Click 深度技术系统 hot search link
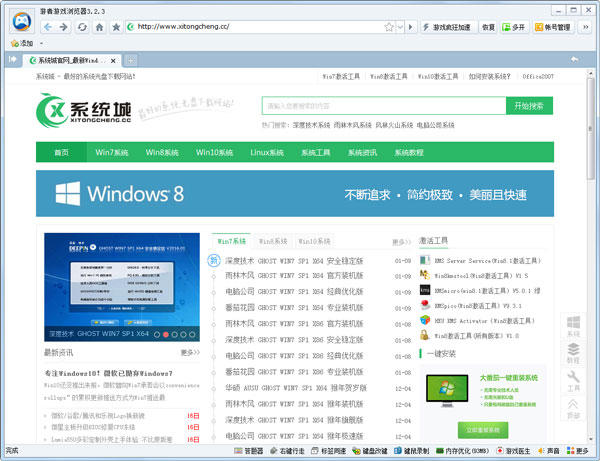This screenshot has width=600, height=461. click(311, 125)
